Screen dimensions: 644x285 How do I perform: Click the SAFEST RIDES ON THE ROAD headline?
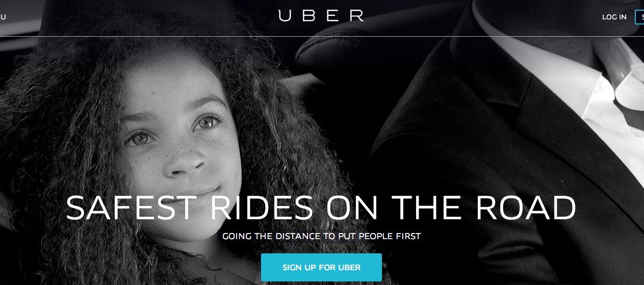pos(321,208)
